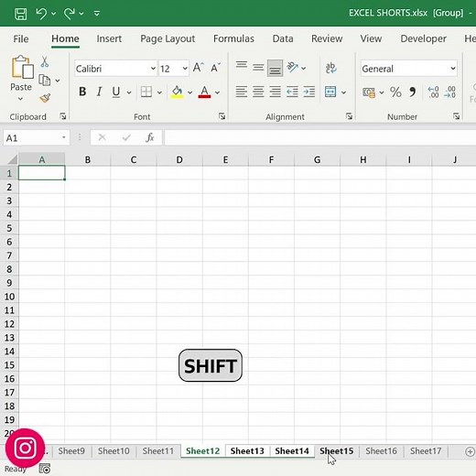Open the Data tab
Image resolution: width=476 pixels, height=476 pixels.
(x=283, y=38)
